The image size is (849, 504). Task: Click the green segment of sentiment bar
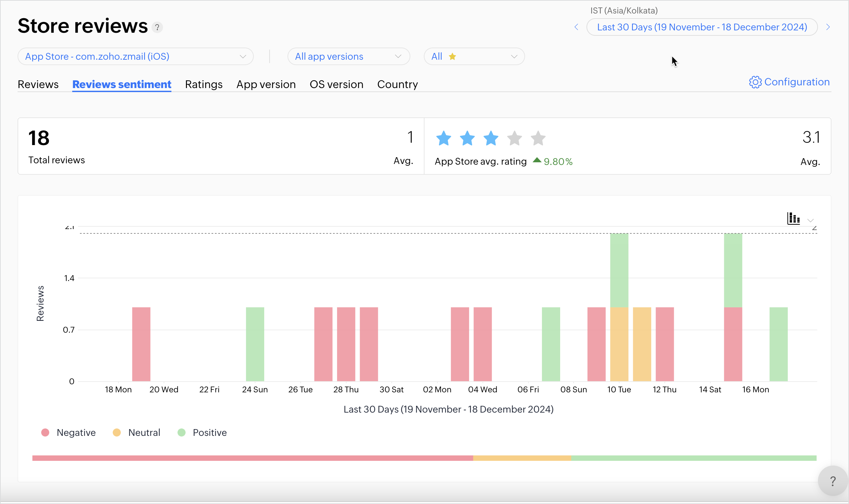(x=693, y=458)
